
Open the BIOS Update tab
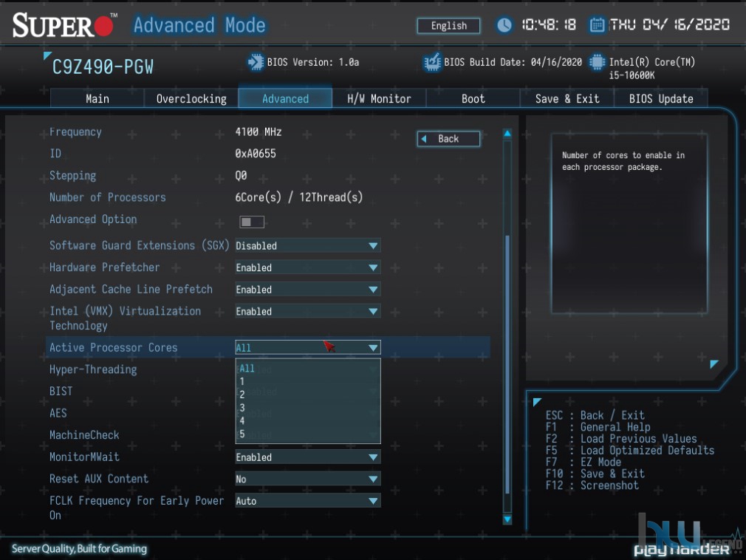[661, 98]
